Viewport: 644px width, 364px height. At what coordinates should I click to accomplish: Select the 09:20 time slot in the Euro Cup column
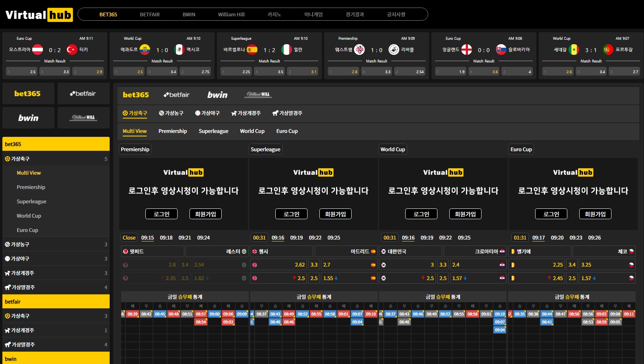[557, 237]
